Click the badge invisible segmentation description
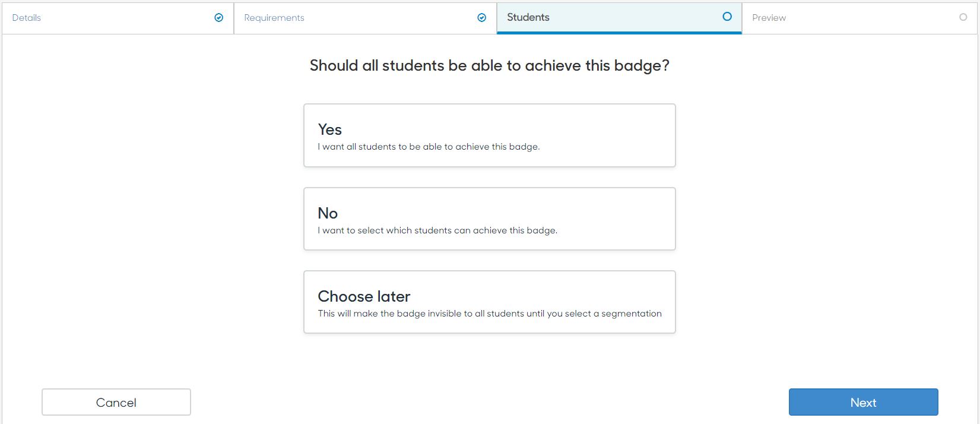The height and width of the screenshot is (424, 980). 490,314
